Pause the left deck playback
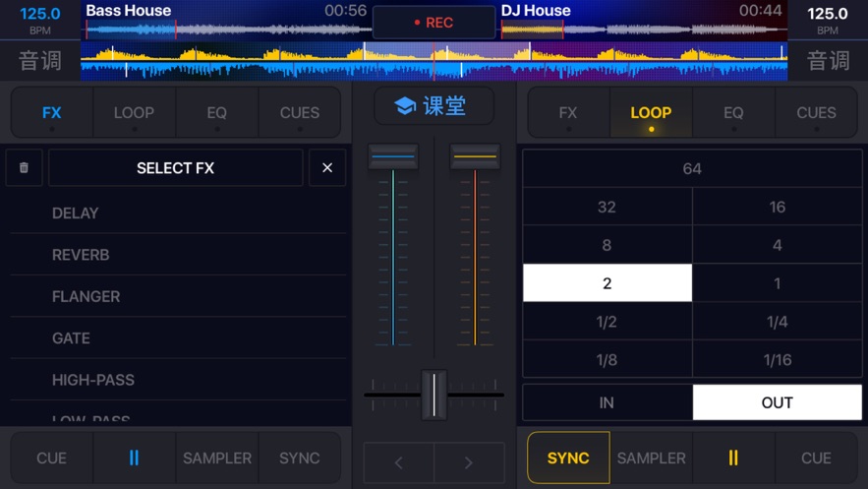Viewport: 868px width, 489px height. 134,458
